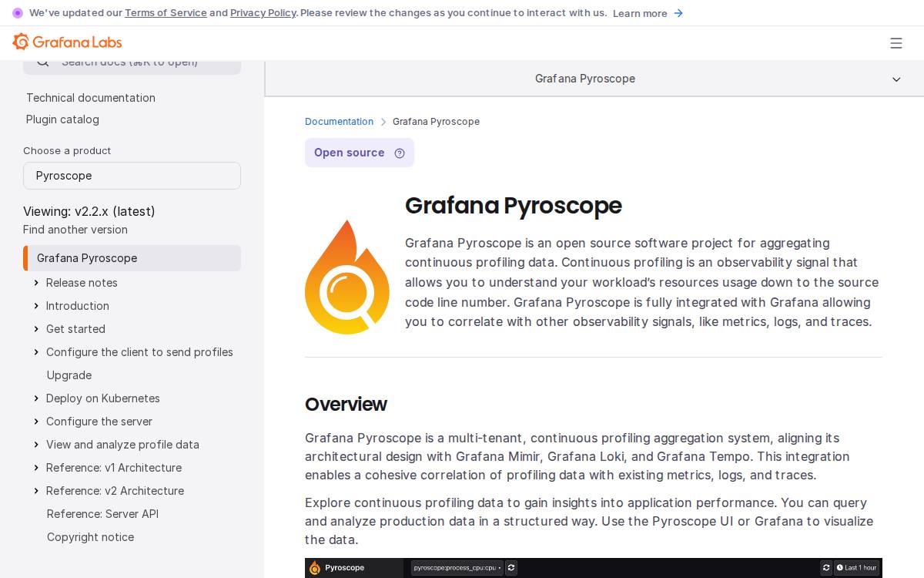924x578 pixels.
Task: Click the search magnifier icon in docs search
Action: [43, 62]
